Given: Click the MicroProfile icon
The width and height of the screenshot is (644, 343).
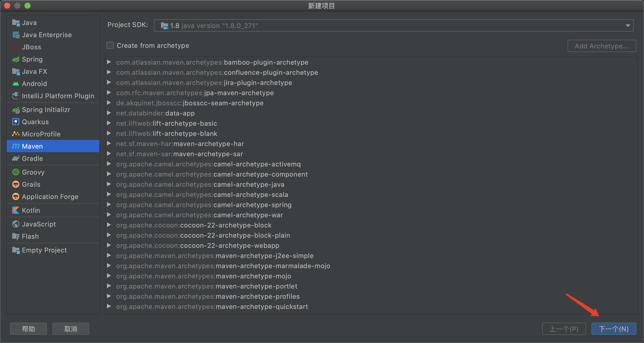Looking at the screenshot, I should coord(16,134).
